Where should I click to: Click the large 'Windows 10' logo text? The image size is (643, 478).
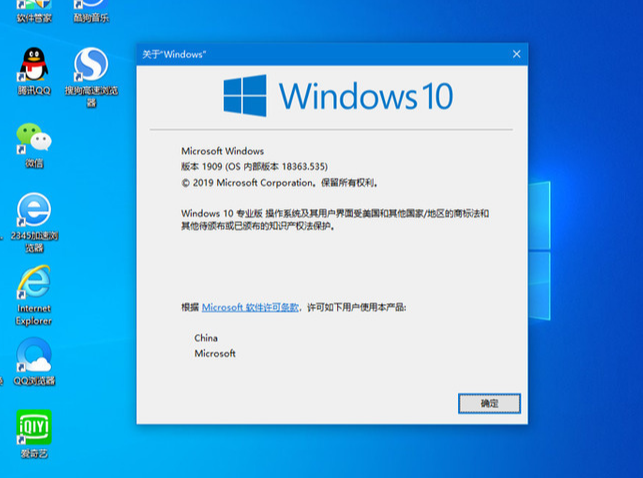[366, 96]
